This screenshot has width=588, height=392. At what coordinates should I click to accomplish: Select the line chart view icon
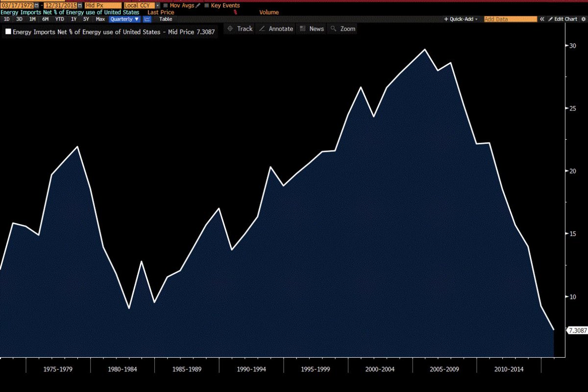[x=147, y=19]
